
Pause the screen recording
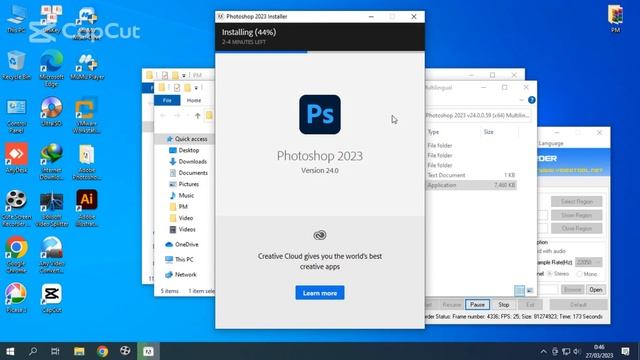pos(477,304)
